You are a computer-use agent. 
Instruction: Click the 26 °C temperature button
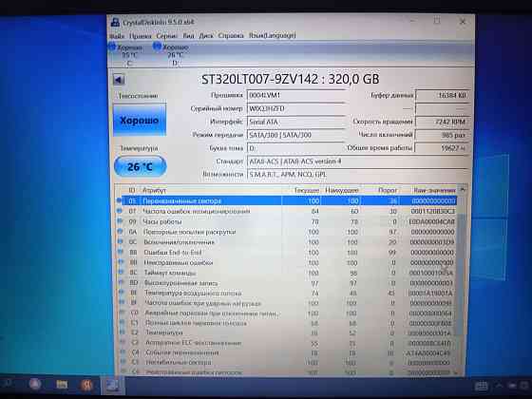point(141,166)
